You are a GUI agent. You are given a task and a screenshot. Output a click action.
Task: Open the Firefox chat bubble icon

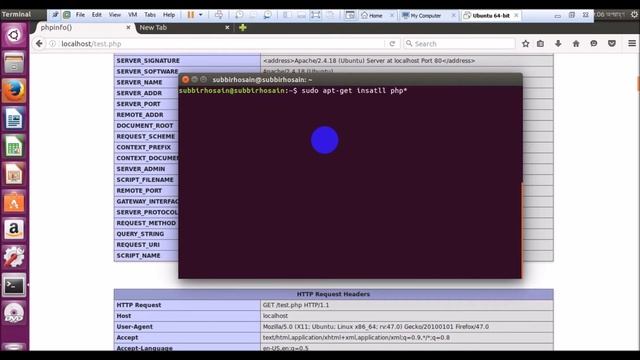[594, 44]
